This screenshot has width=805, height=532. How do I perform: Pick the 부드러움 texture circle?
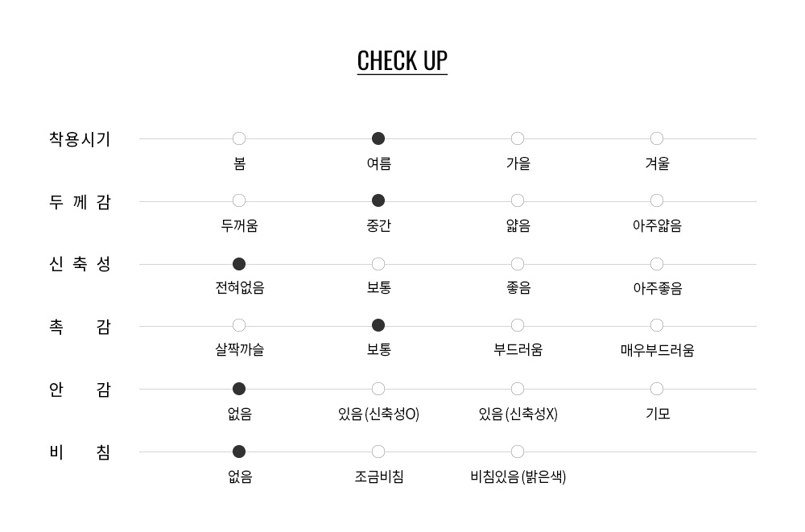518,325
